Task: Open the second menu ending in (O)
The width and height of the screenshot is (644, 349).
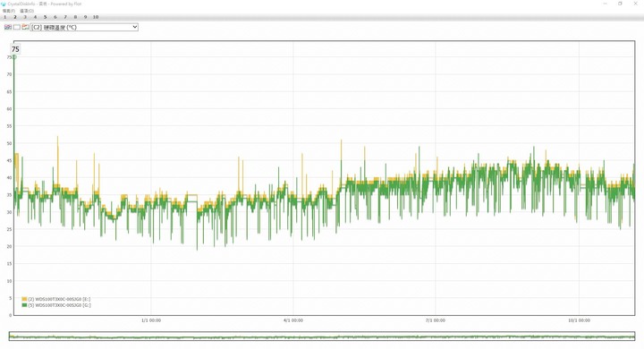Action: point(27,11)
